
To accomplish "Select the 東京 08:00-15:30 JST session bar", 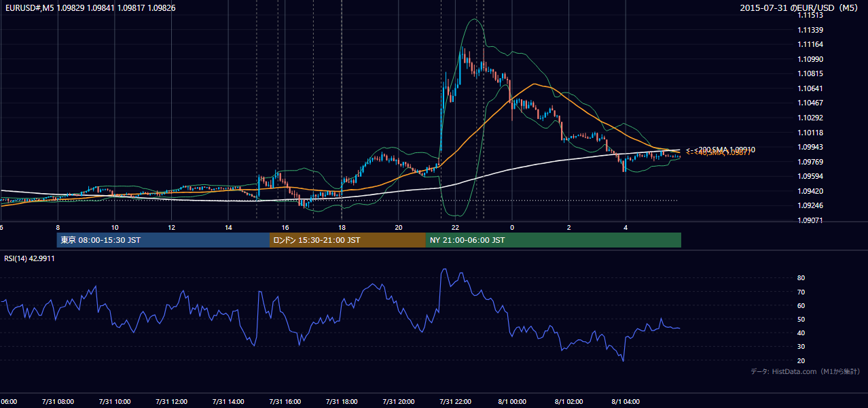I will click(163, 240).
